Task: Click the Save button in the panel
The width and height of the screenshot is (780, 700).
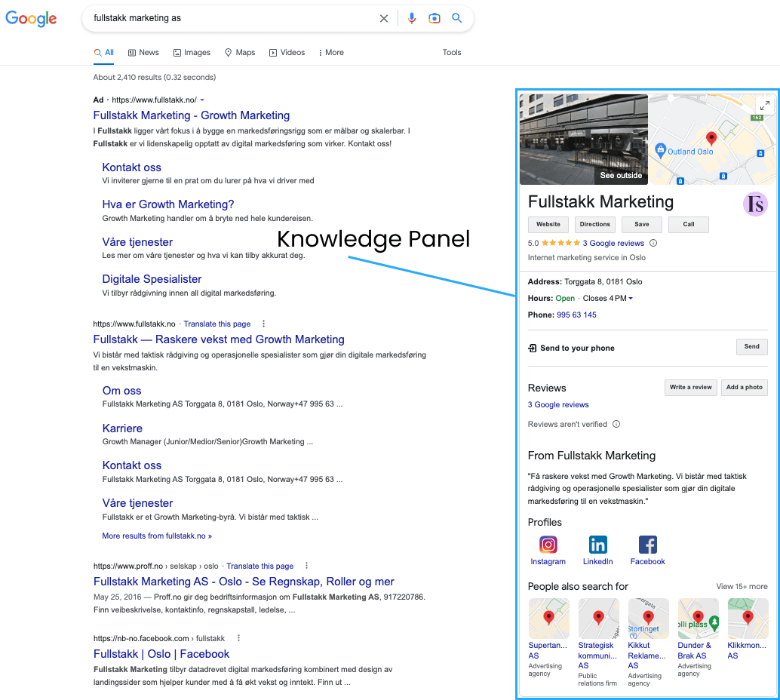Action: (x=642, y=224)
